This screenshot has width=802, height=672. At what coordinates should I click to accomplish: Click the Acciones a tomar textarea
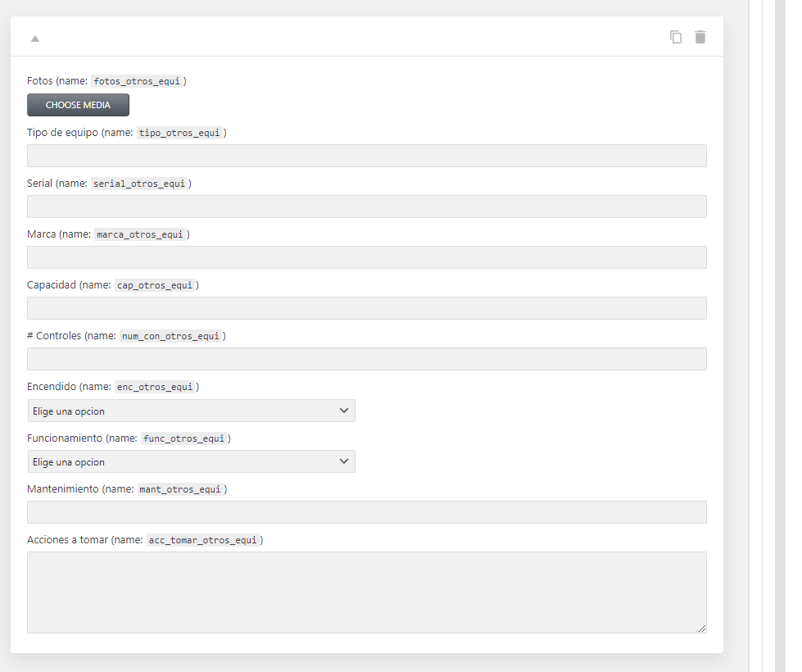[x=366, y=590]
